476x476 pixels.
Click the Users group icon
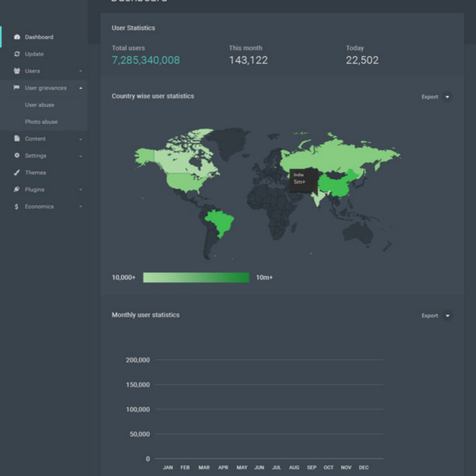[x=17, y=71]
